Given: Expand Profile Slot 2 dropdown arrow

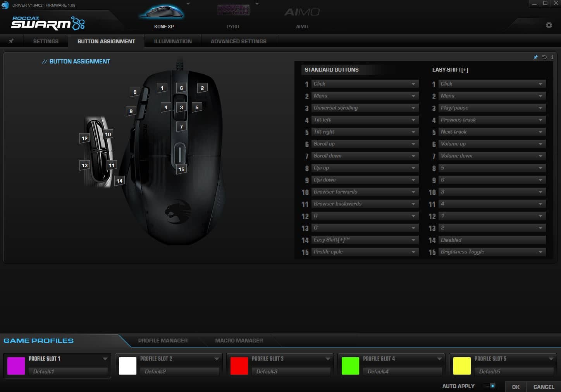Looking at the screenshot, I should (217, 359).
